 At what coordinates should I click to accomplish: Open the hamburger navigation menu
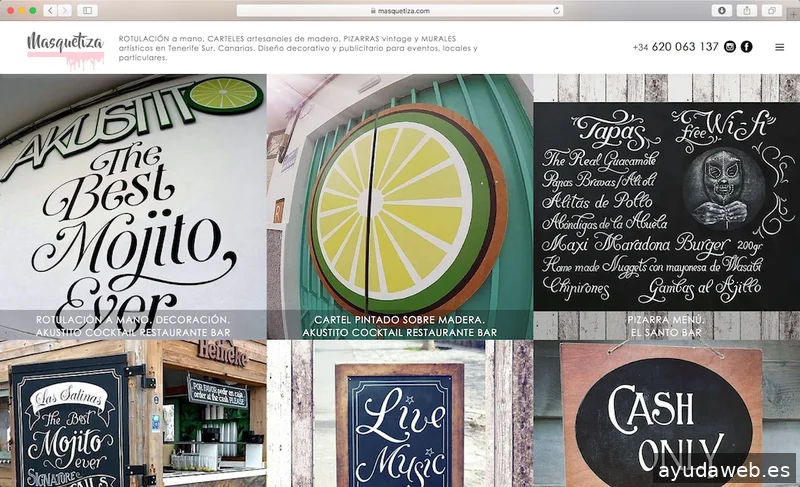(780, 47)
